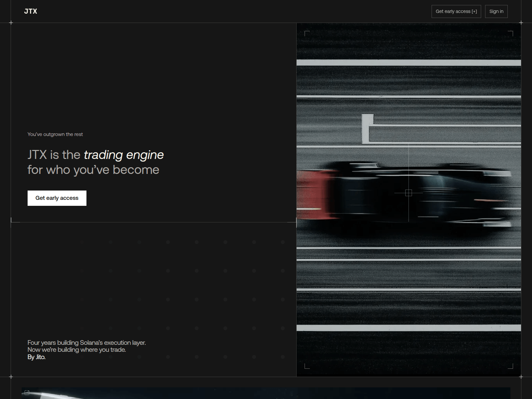Viewport: 532px width, 399px height.
Task: Click the 'trading engine' italic headline words
Action: [x=124, y=155]
